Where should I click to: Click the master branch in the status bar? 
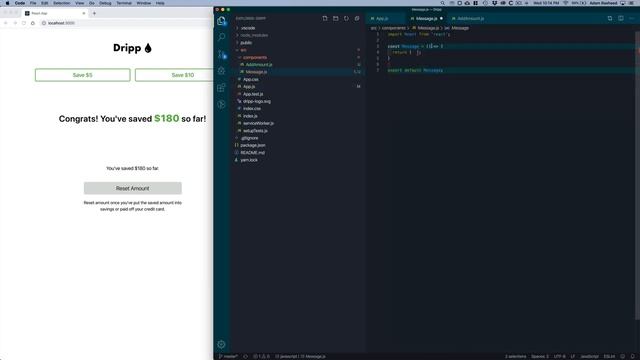[228, 356]
